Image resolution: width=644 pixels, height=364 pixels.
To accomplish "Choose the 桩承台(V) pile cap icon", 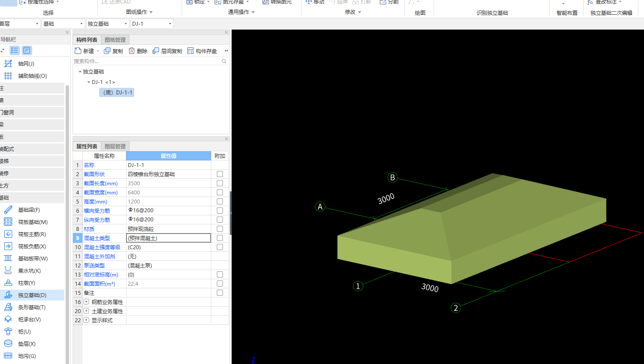I will coord(8,320).
